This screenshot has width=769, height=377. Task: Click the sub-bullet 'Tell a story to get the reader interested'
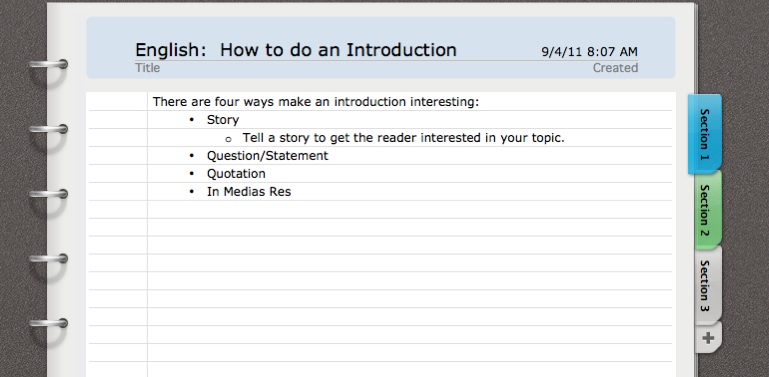click(403, 138)
